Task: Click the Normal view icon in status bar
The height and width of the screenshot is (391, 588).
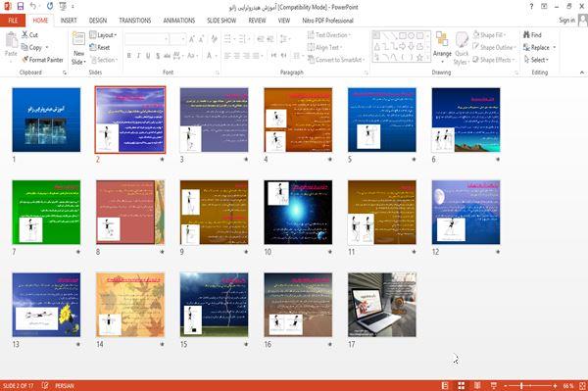Action: 445,385
